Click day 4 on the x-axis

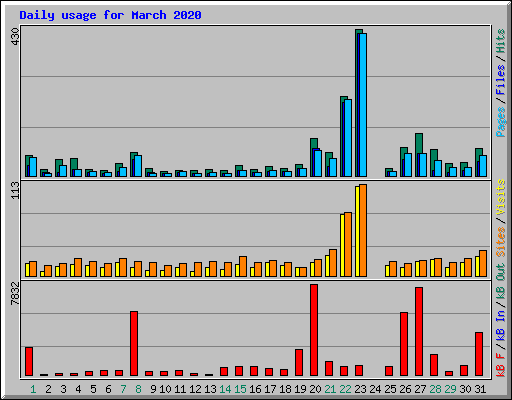pos(78,389)
